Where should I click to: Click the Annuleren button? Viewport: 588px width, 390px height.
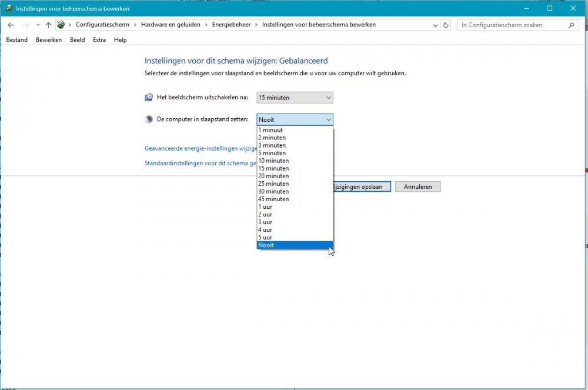(x=417, y=186)
